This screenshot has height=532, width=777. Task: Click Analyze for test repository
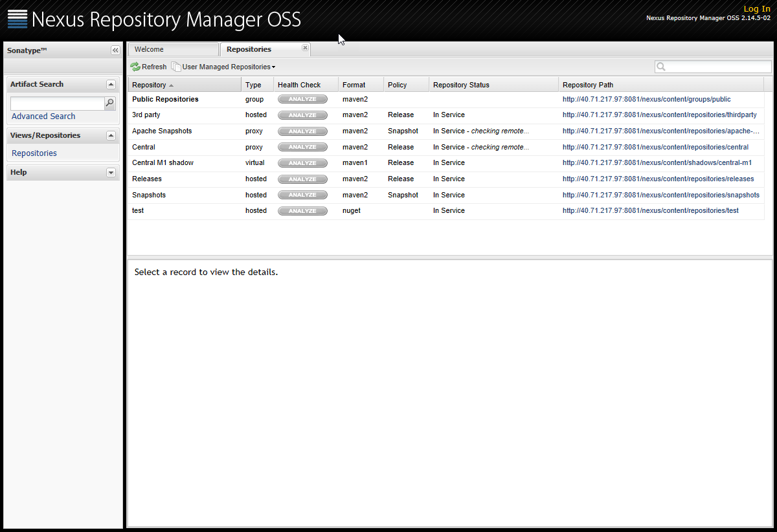click(x=302, y=211)
